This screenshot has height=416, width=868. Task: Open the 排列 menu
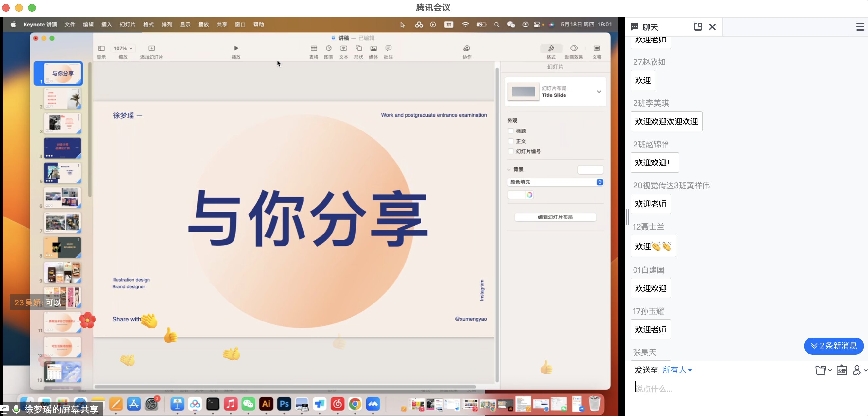167,25
